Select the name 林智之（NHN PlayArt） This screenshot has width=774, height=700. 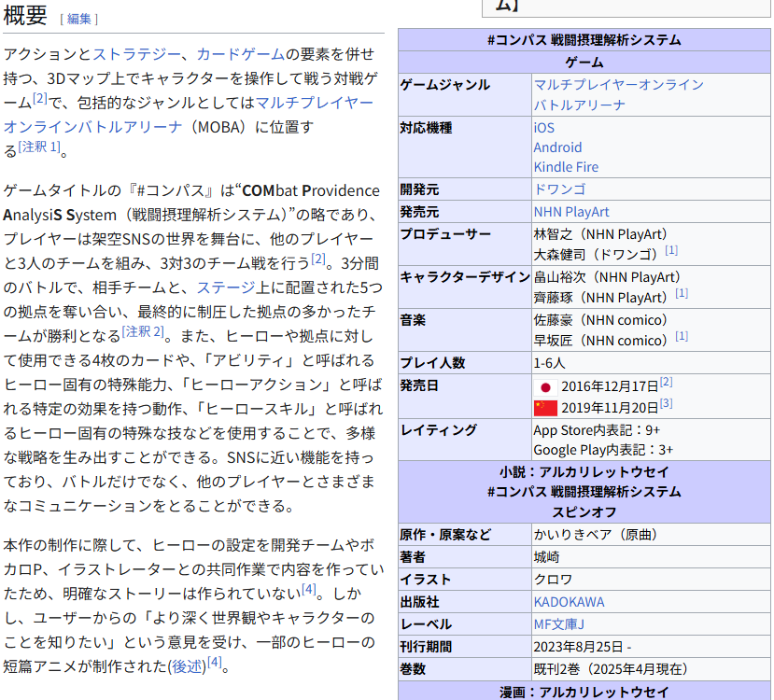[x=600, y=234]
